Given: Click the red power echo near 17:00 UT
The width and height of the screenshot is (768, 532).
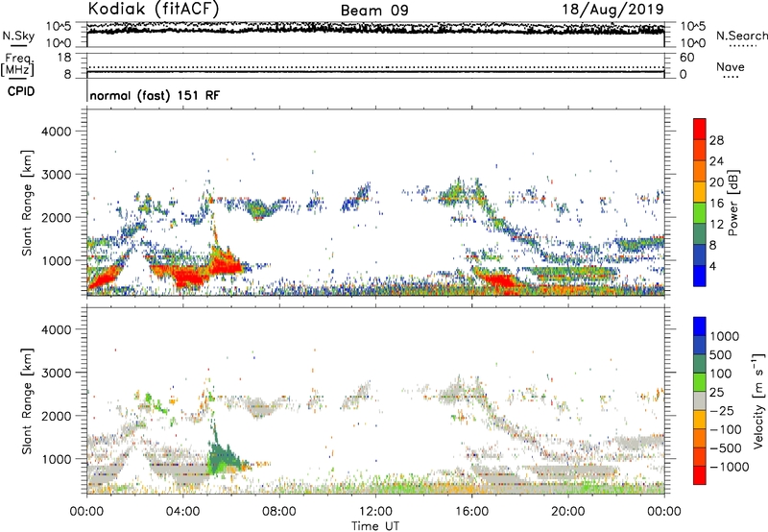Looking at the screenshot, I should tap(499, 281).
